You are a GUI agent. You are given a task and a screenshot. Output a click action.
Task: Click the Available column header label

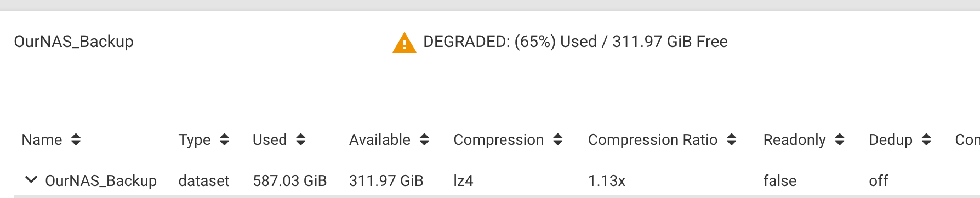(380, 140)
